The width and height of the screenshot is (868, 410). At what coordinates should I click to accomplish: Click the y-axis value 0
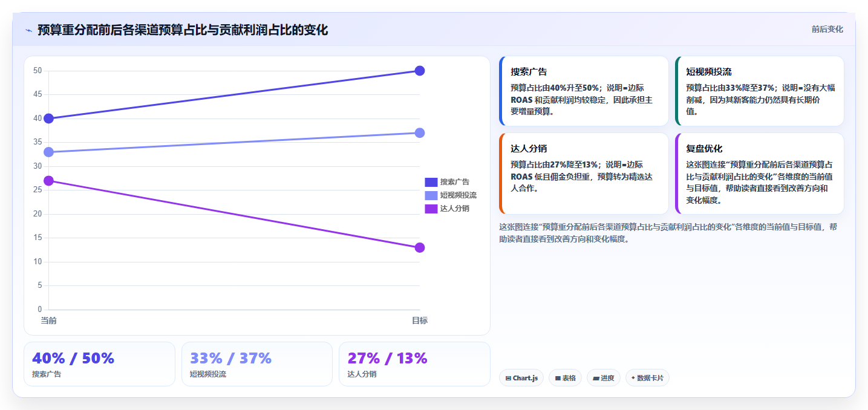point(39,310)
